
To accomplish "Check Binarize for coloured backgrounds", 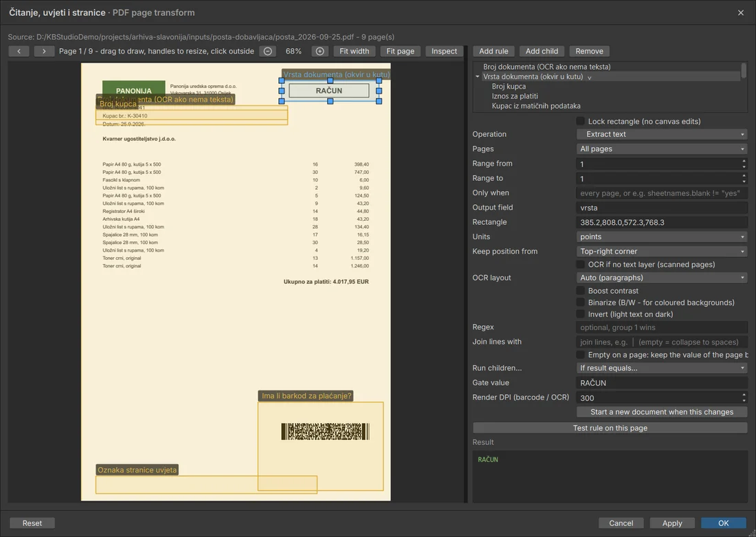I will 581,303.
